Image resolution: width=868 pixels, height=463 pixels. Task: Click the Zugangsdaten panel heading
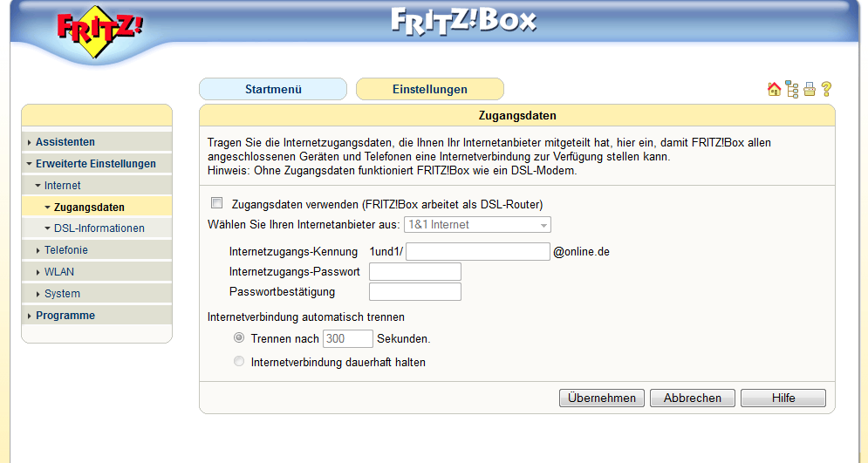click(517, 116)
